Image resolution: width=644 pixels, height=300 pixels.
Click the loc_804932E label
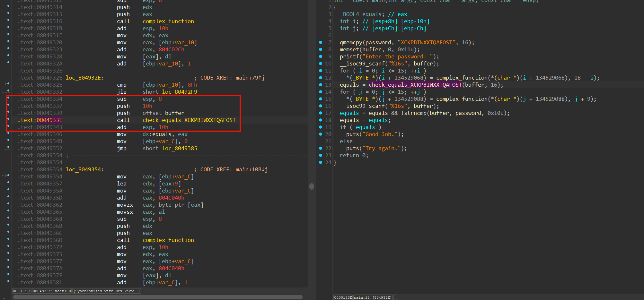[85, 78]
